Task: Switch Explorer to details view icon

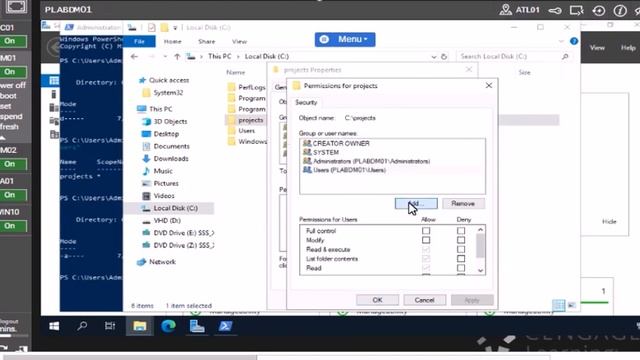Action: [558, 305]
